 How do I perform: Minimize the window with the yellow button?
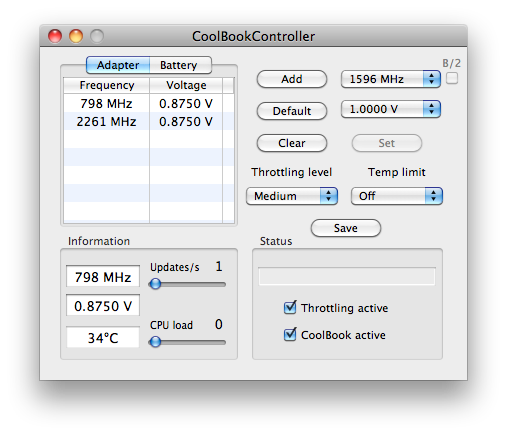pyautogui.click(x=76, y=36)
